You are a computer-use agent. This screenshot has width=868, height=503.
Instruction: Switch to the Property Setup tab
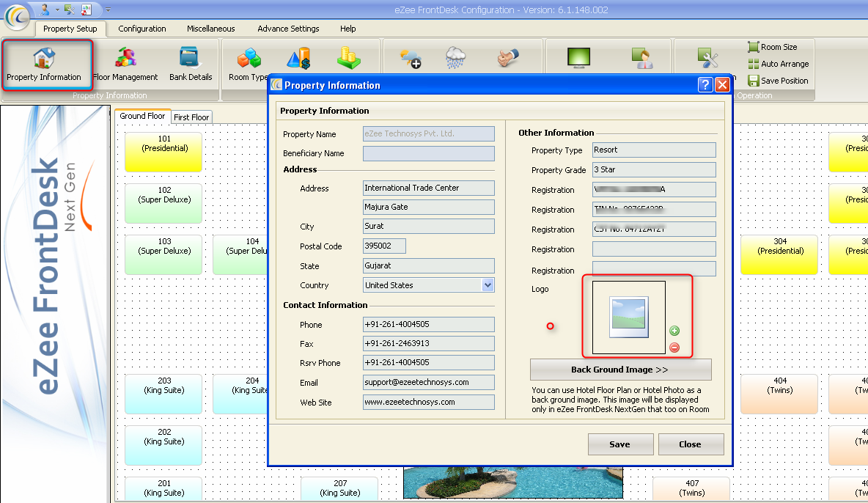click(x=70, y=29)
